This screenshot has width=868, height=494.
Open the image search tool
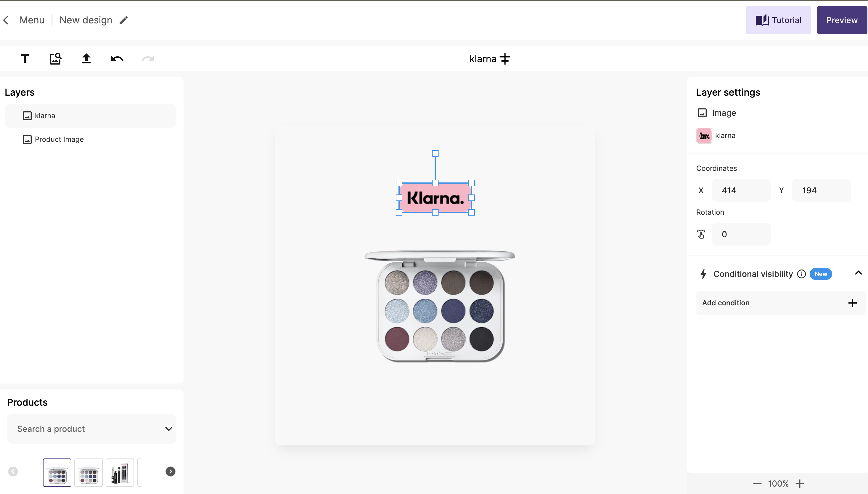pyautogui.click(x=55, y=59)
